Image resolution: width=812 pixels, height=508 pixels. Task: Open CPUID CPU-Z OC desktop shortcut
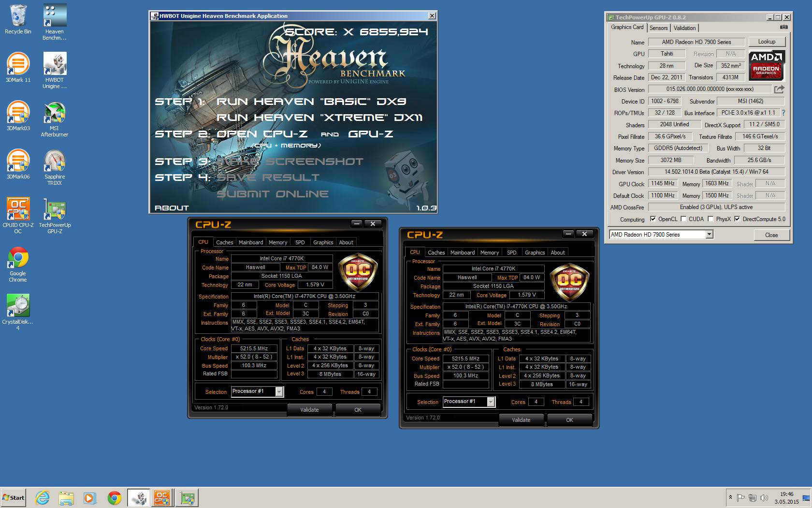pyautogui.click(x=18, y=216)
